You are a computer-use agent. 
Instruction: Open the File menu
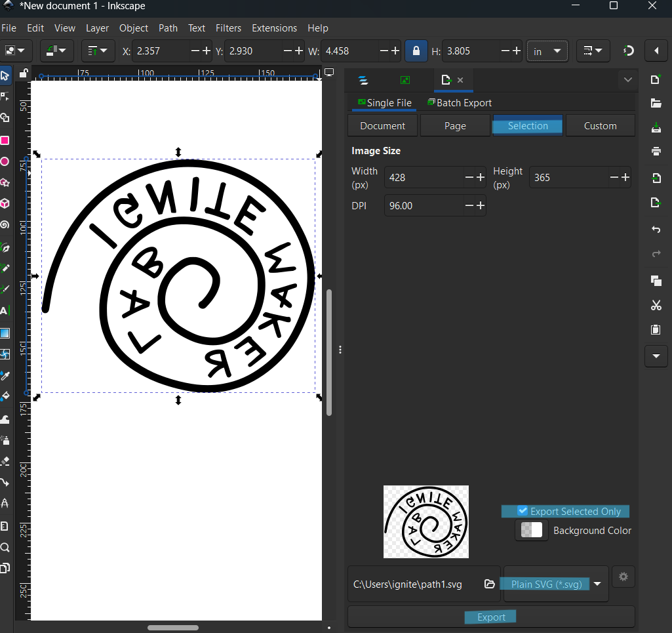coord(9,28)
